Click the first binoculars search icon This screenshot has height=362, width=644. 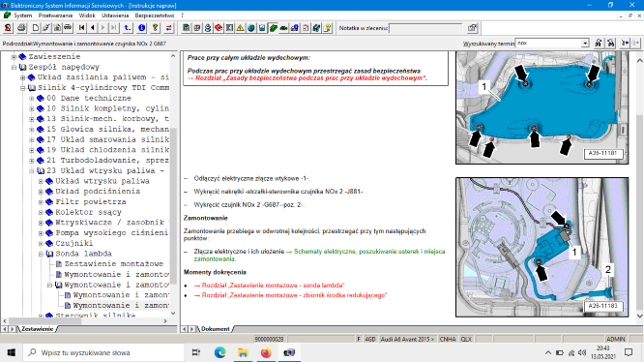click(599, 43)
